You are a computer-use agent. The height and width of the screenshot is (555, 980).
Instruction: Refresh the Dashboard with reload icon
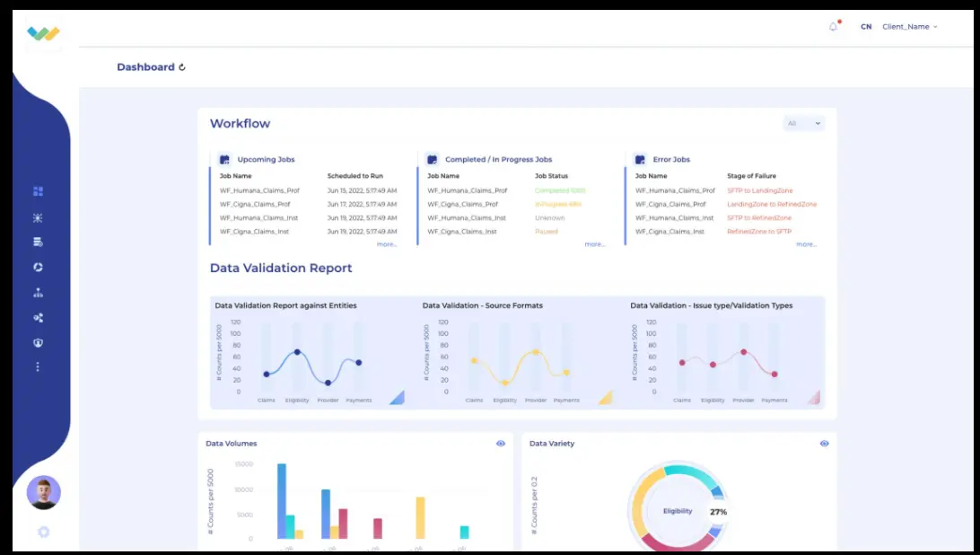pyautogui.click(x=182, y=67)
